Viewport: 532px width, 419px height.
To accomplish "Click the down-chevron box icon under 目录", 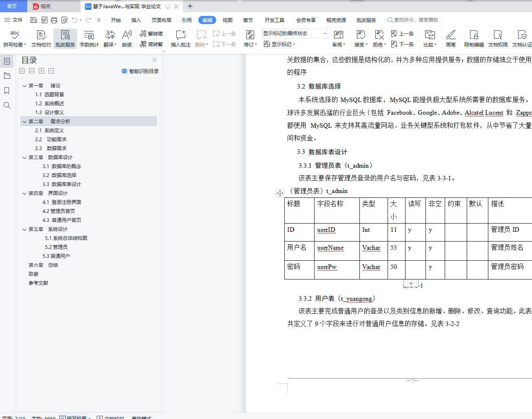I will click(x=22, y=71).
